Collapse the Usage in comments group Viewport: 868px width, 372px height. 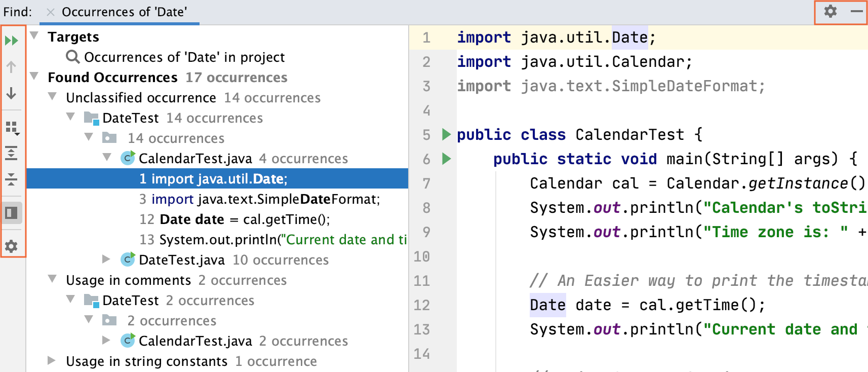pyautogui.click(x=53, y=279)
